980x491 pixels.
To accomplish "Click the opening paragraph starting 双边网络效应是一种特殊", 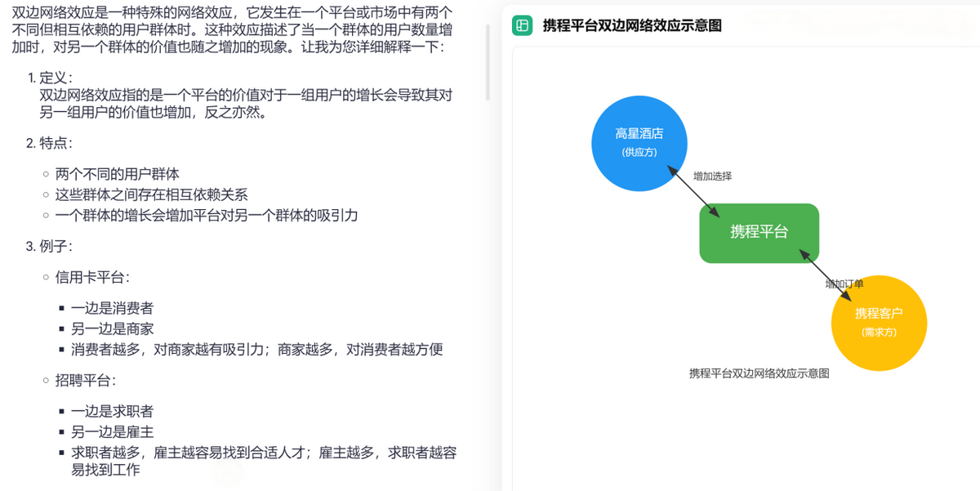I will point(232,29).
